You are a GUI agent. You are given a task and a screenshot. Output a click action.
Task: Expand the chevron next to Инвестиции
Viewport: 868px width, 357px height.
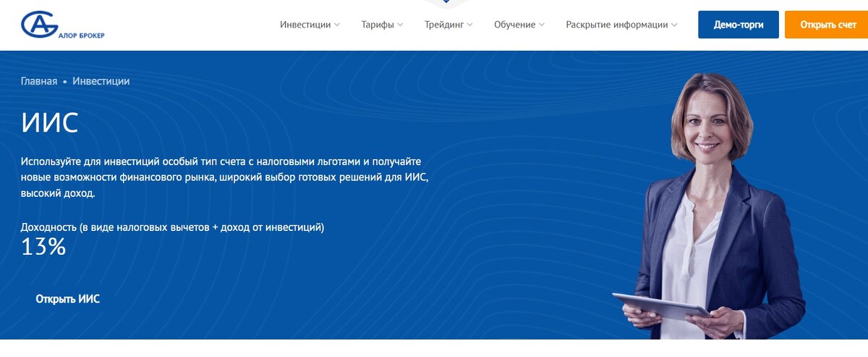tap(336, 25)
